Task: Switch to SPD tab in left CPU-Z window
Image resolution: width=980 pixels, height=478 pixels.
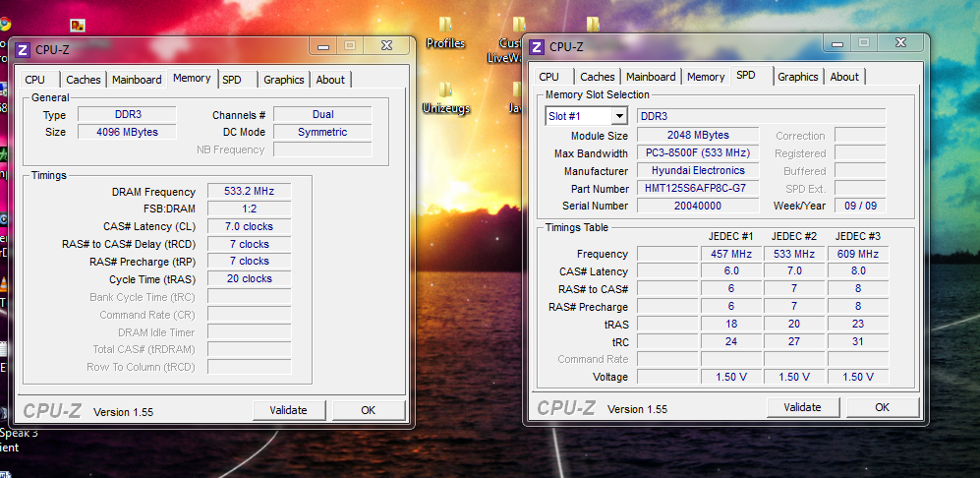Action: pos(232,80)
